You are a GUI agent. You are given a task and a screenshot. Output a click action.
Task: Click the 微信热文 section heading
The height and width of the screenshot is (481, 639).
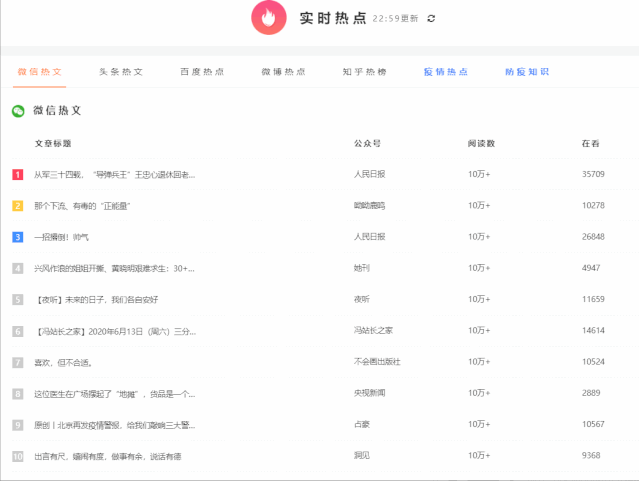[x=57, y=110]
